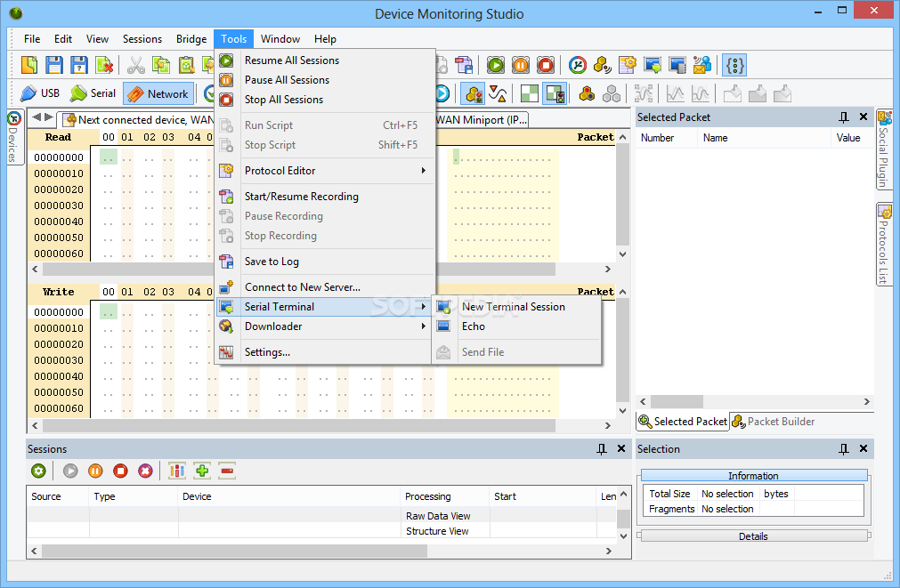This screenshot has height=588, width=900.
Task: Open the Protocols List side tab
Action: [884, 244]
